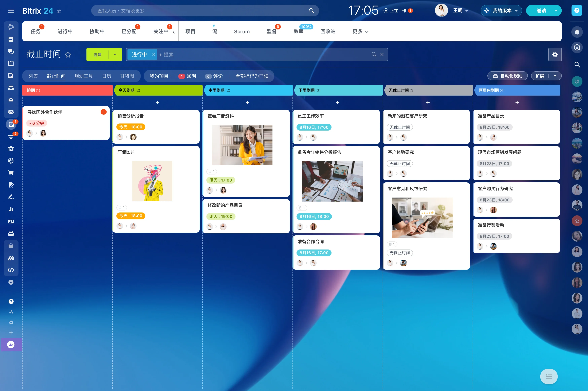This screenshot has height=391, width=588.
Task: Expand the 更多 menu
Action: tap(360, 31)
